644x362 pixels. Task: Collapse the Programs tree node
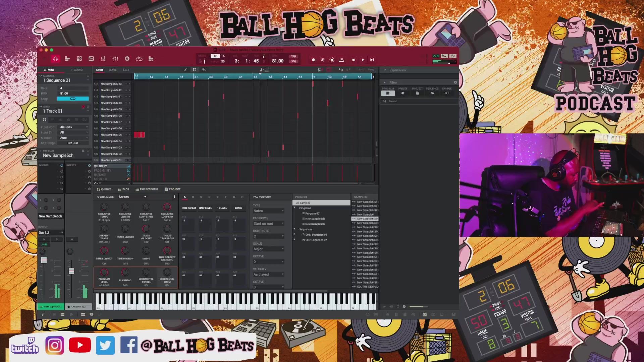click(294, 208)
